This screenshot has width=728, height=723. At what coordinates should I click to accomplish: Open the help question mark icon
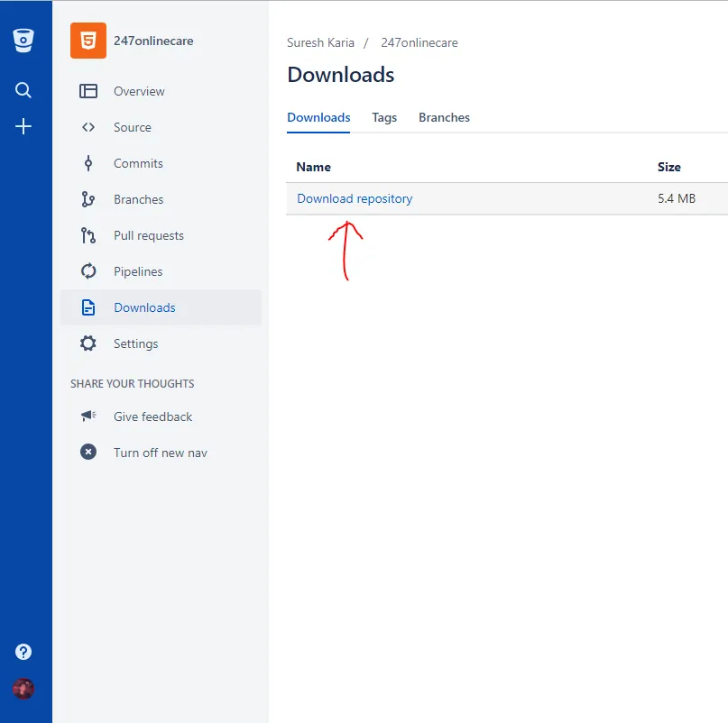[23, 652]
